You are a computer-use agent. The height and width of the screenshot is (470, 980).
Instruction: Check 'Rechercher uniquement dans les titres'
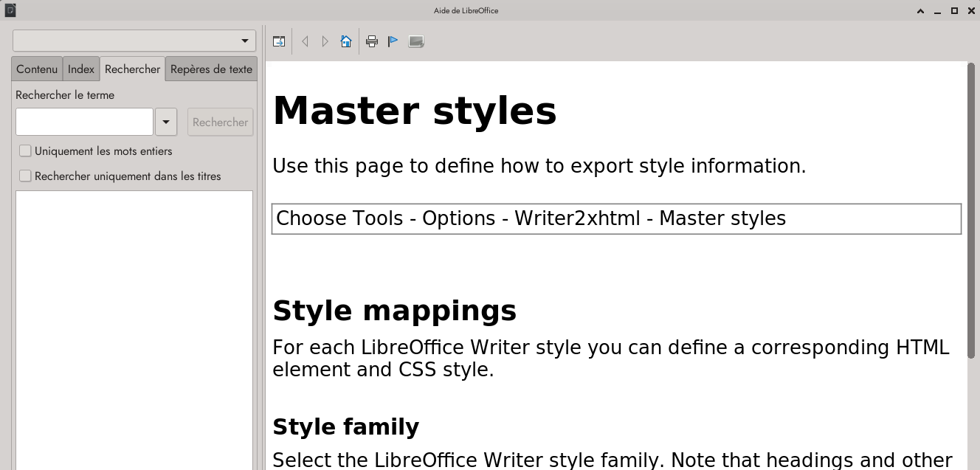tap(26, 176)
